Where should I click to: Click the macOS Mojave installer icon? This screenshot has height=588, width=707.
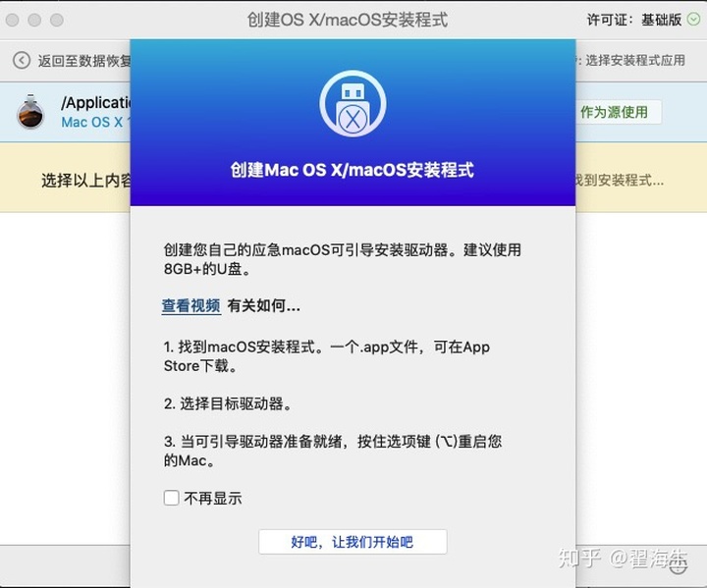(30, 112)
